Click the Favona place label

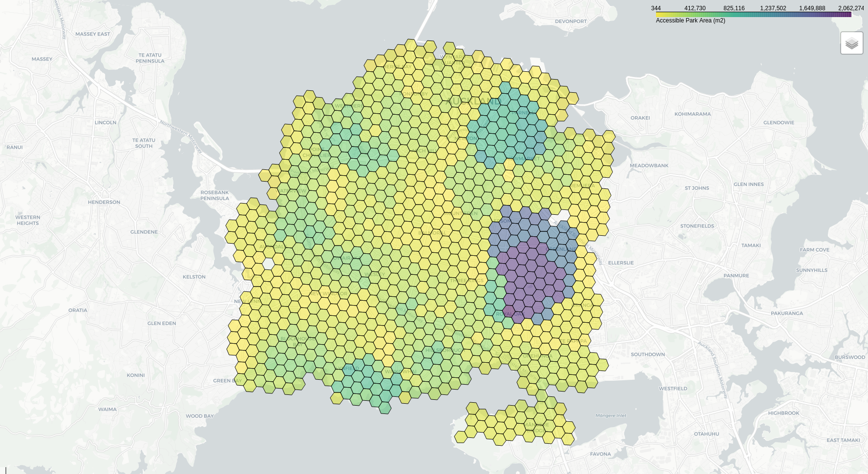(x=600, y=454)
